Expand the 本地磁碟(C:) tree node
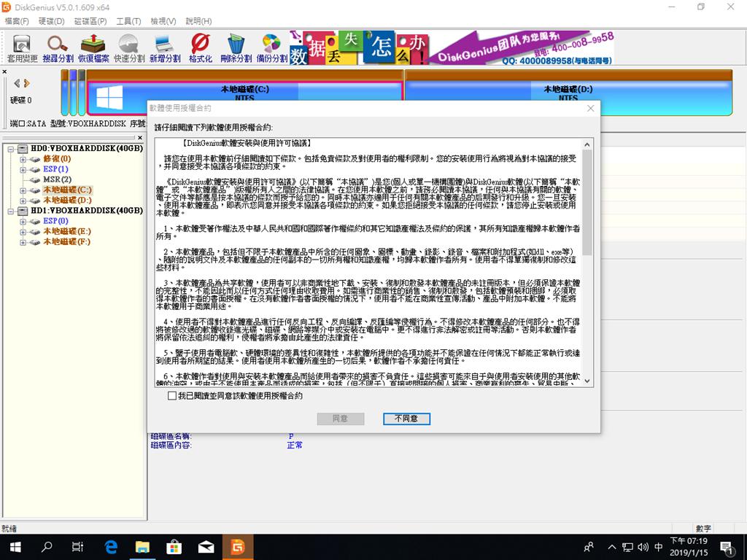Screen dimensions: 747x560 pos(23,190)
